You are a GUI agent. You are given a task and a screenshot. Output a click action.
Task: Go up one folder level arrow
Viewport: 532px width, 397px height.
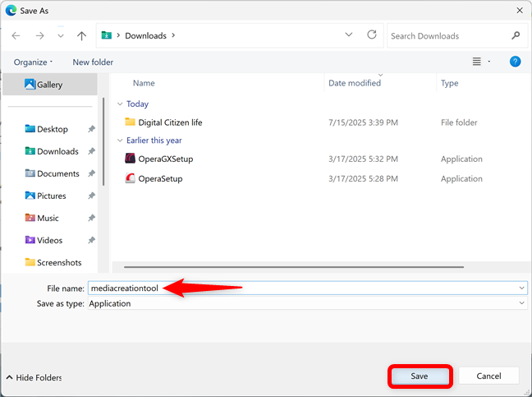81,35
